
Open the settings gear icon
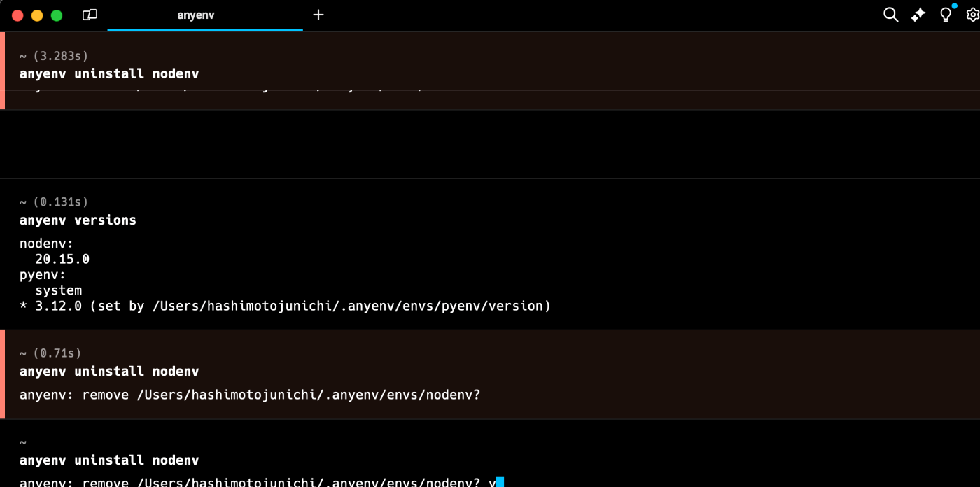[x=972, y=15]
